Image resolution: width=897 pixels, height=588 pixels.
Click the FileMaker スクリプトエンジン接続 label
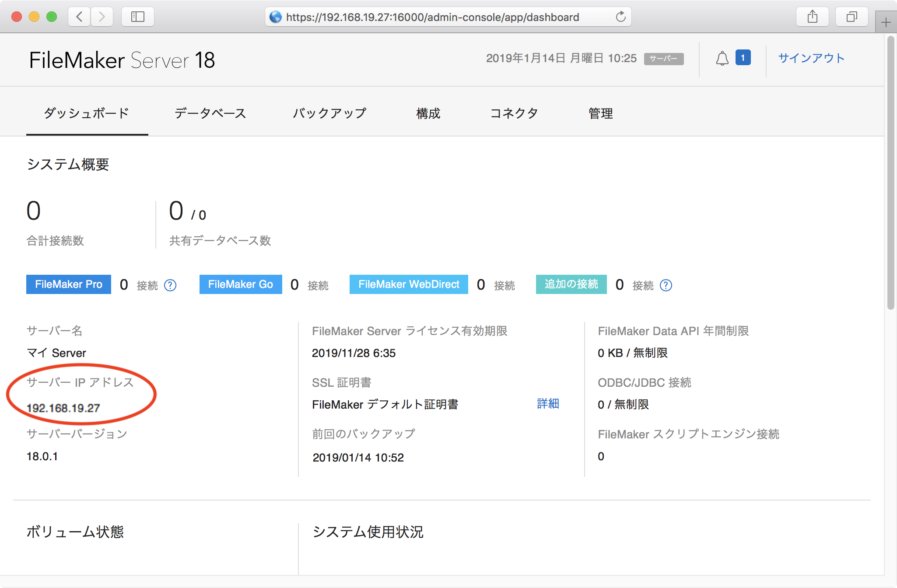click(x=689, y=434)
